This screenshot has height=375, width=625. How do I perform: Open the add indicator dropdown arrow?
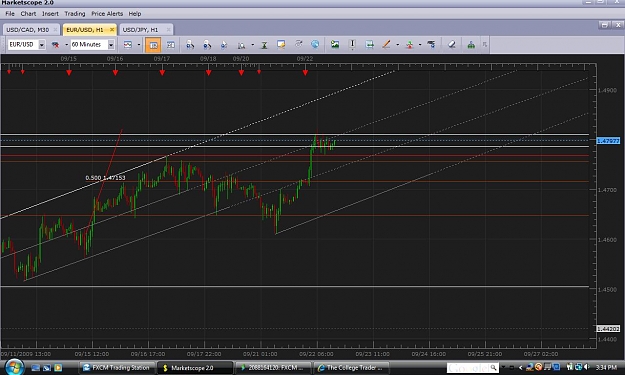[x=420, y=45]
